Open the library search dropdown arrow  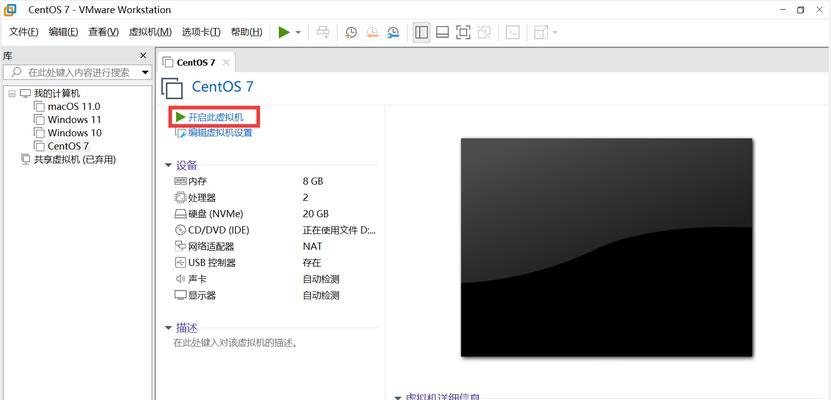pyautogui.click(x=145, y=72)
